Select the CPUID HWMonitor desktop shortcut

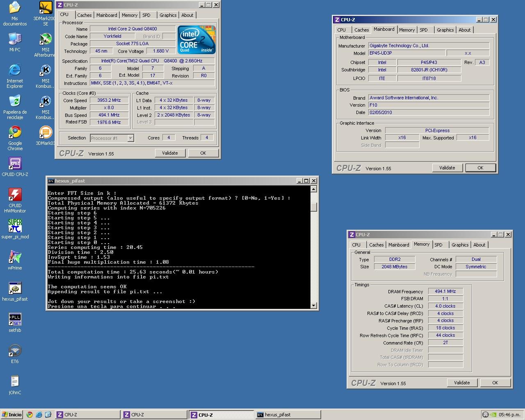(15, 201)
